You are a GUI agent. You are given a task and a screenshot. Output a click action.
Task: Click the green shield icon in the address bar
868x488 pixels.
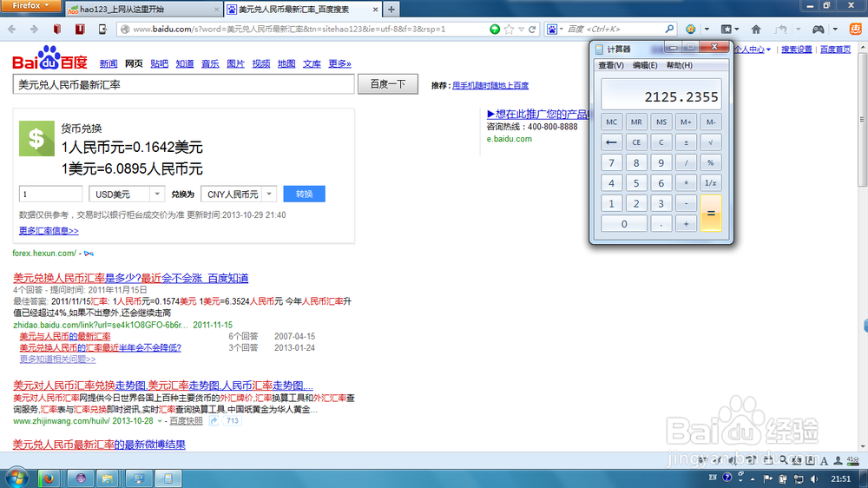[x=495, y=30]
